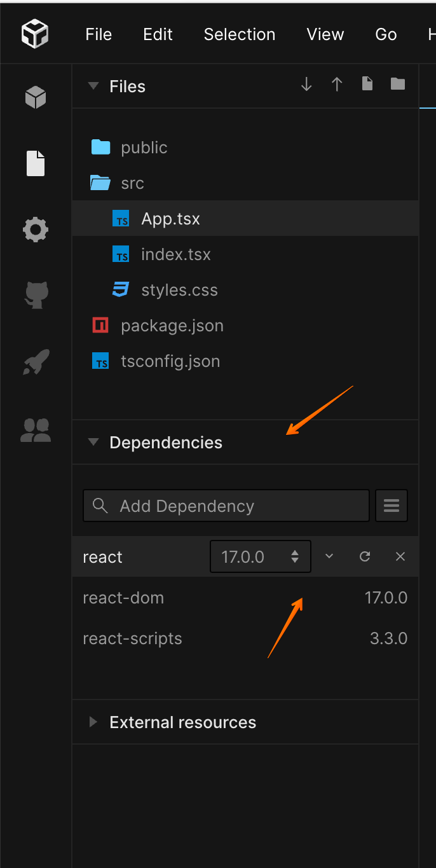This screenshot has width=436, height=868.
Task: Open the react version options chevron
Action: coord(329,556)
